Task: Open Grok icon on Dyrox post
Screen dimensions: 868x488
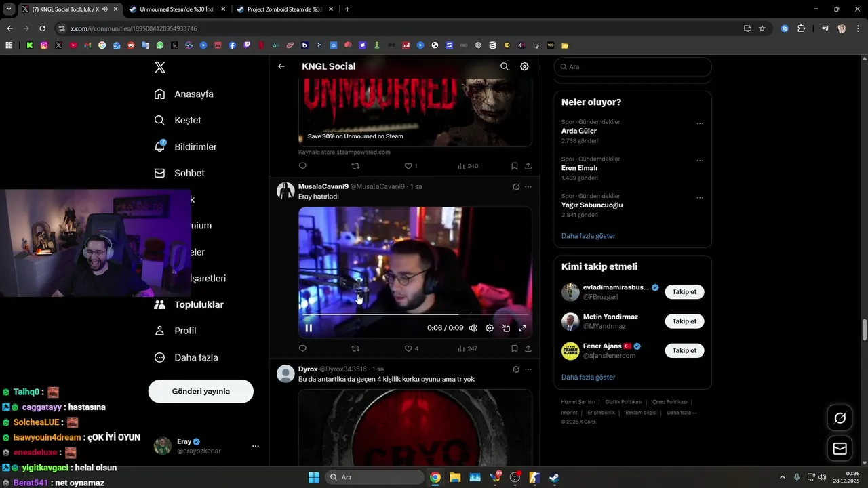Action: coord(516,369)
